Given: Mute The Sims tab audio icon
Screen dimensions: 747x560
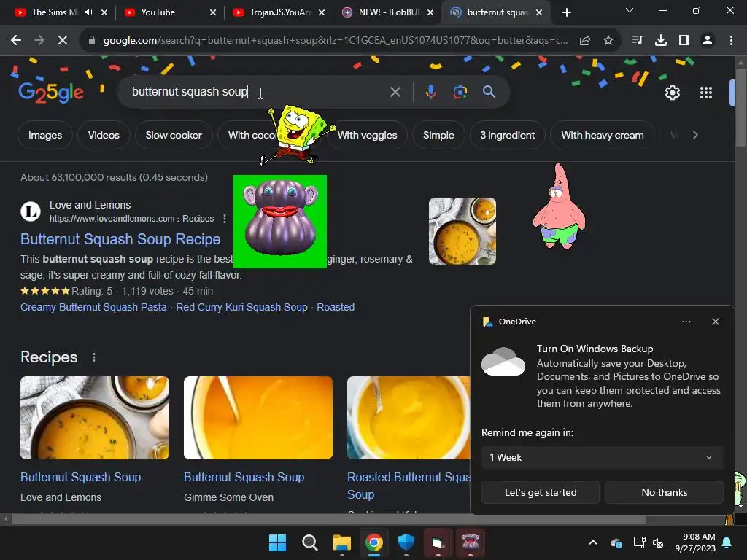Looking at the screenshot, I should [88, 12].
